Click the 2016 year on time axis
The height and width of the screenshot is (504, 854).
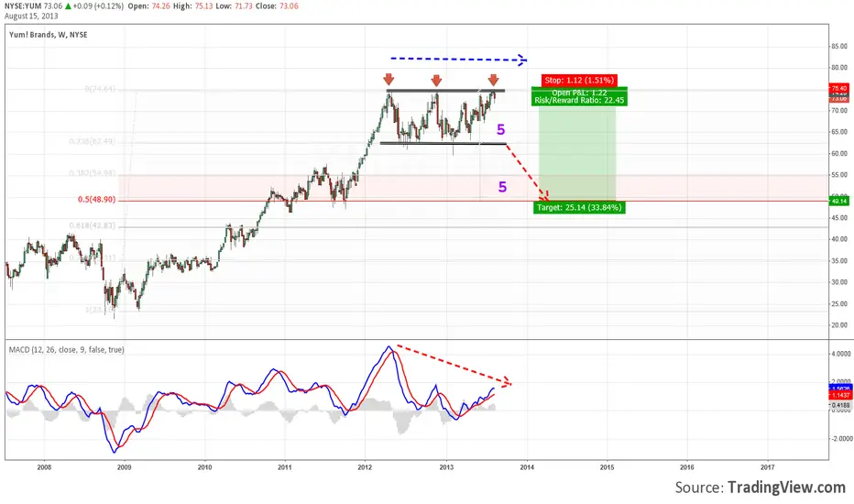pyautogui.click(x=687, y=467)
